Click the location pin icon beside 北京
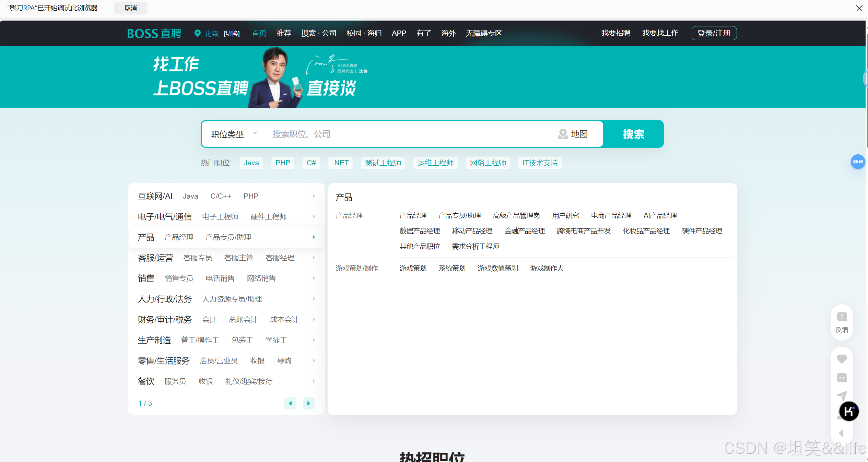This screenshot has height=462, width=868. [x=197, y=33]
